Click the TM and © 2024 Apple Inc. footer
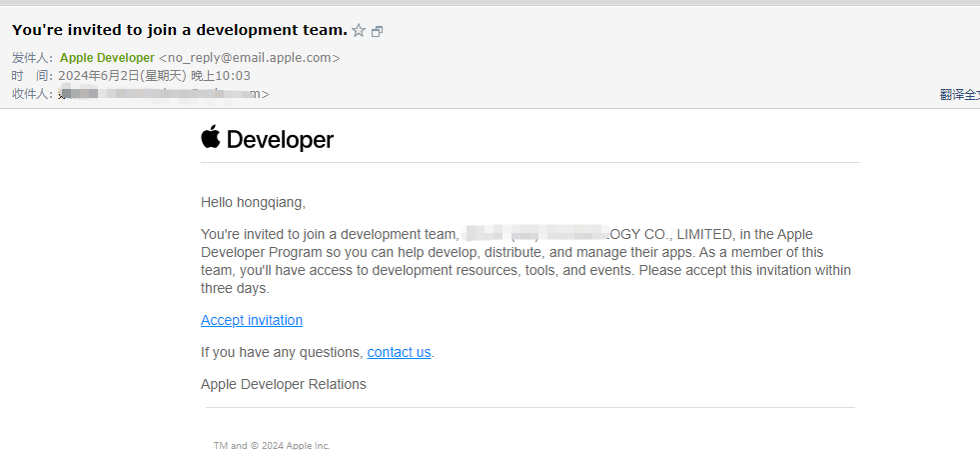980x450 pixels. pos(272,445)
